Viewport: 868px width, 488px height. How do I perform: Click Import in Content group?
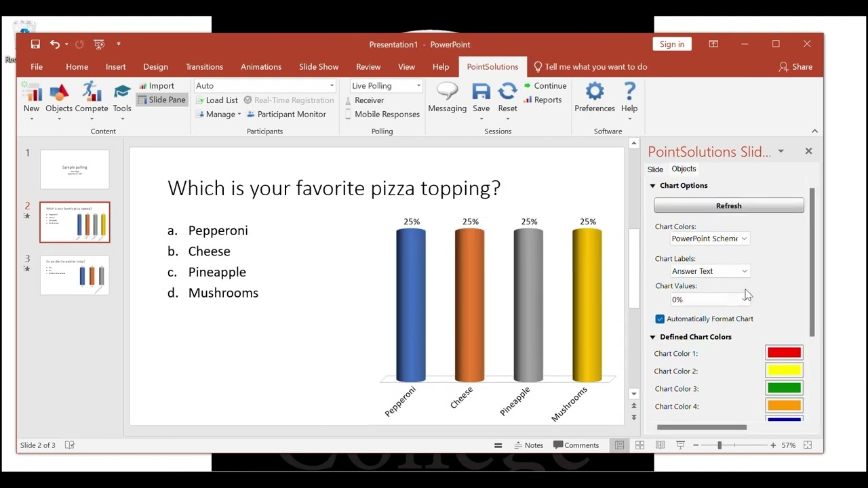[x=157, y=86]
